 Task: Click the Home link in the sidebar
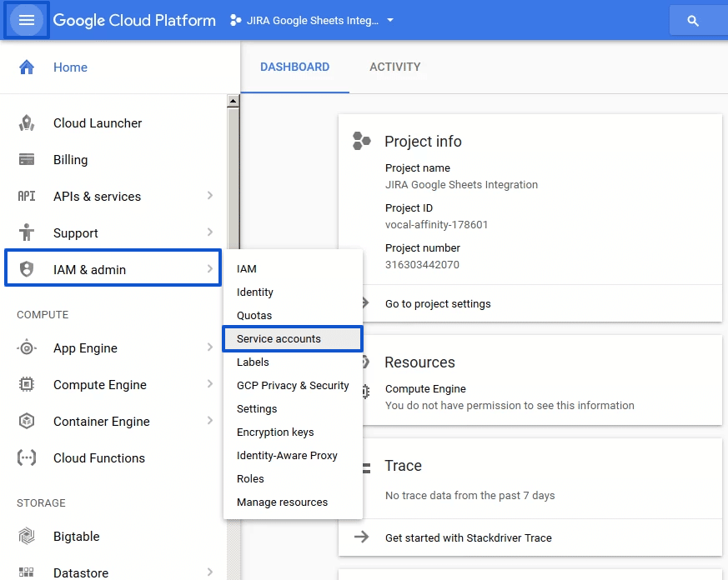[x=70, y=67]
